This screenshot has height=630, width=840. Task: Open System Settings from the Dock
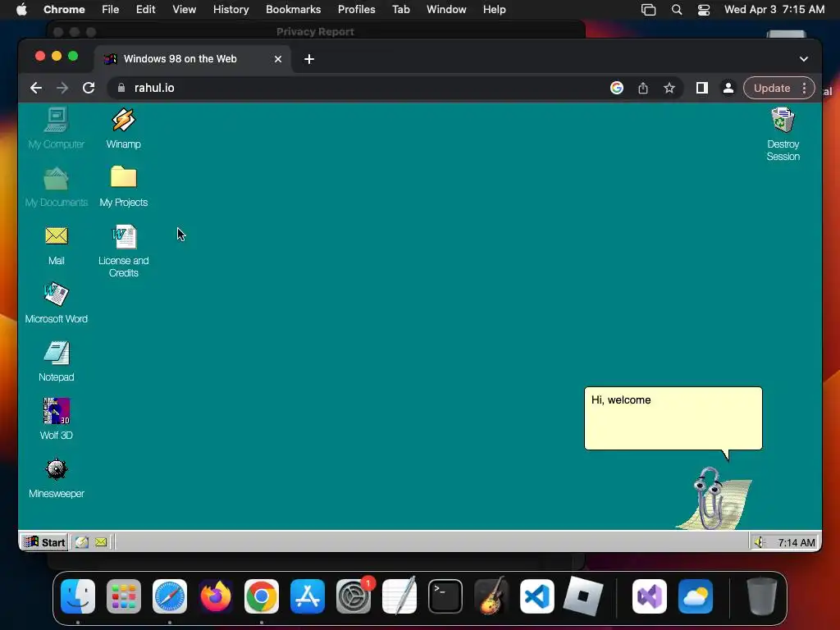[354, 596]
